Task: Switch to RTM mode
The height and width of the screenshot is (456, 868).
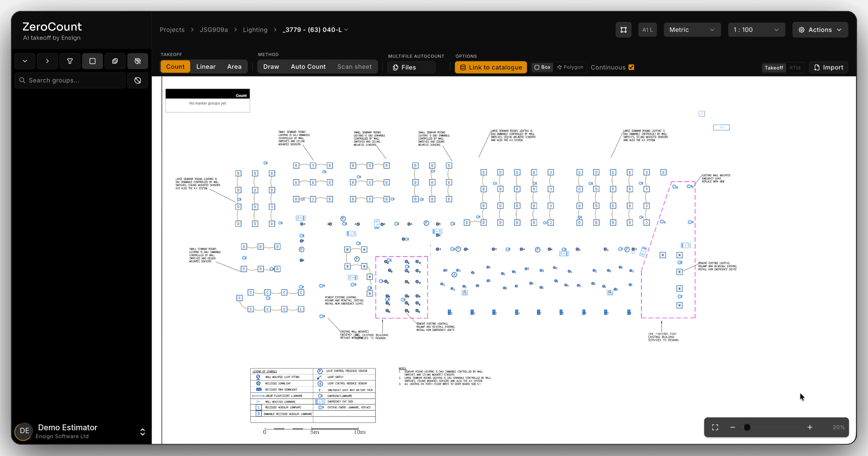Action: coord(795,67)
